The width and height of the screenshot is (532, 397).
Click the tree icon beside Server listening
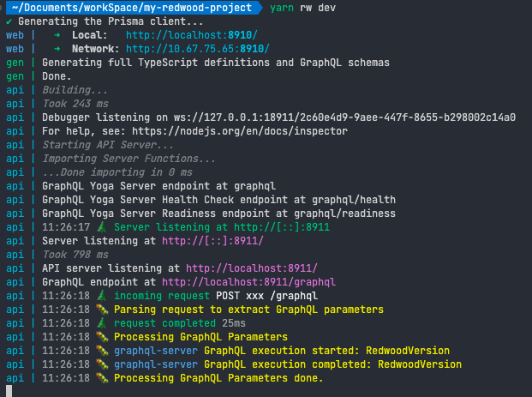(x=102, y=227)
